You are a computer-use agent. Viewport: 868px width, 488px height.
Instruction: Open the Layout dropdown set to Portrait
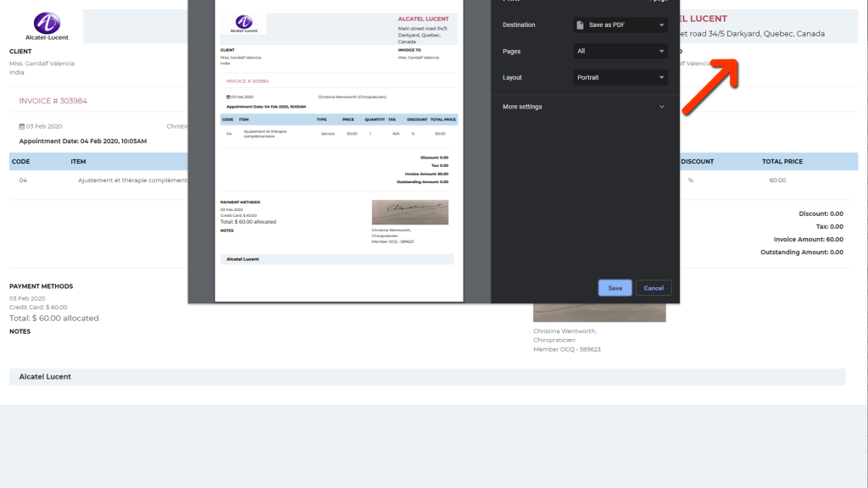(620, 77)
